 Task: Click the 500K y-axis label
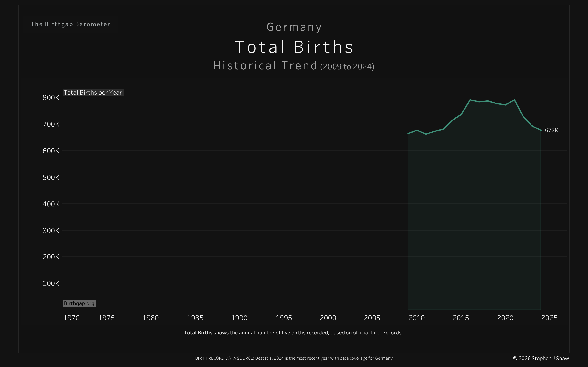[51, 178]
